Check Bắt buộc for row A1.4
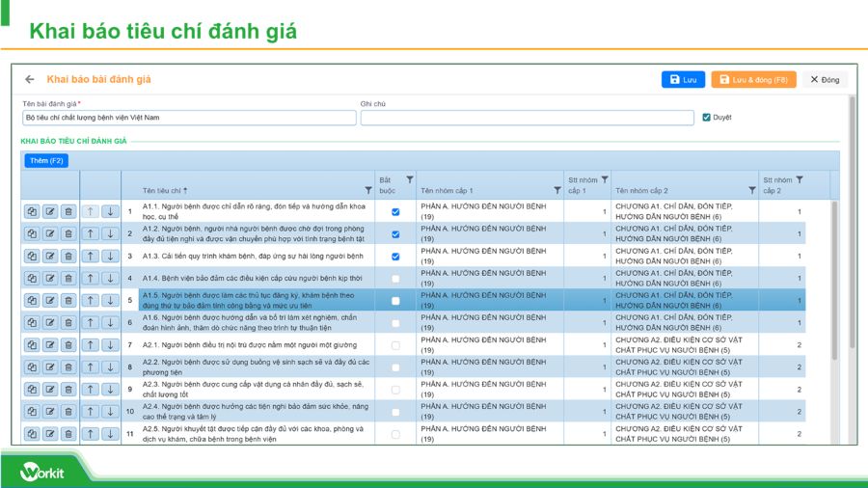868x488 pixels. coord(395,279)
